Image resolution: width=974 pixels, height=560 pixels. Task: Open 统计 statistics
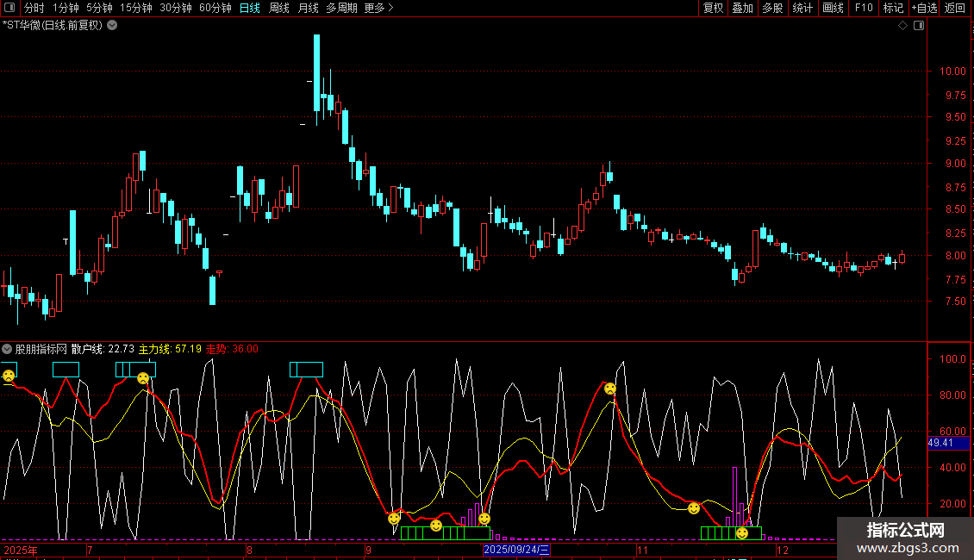click(x=802, y=8)
